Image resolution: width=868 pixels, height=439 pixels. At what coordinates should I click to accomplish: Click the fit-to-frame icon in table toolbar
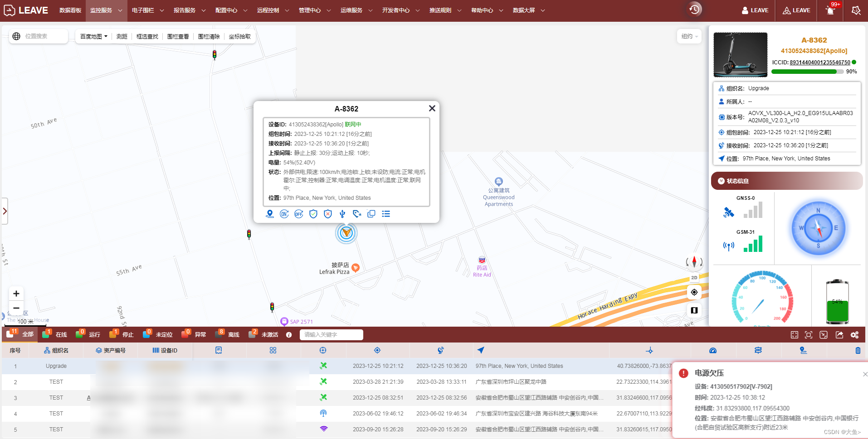[809, 335]
